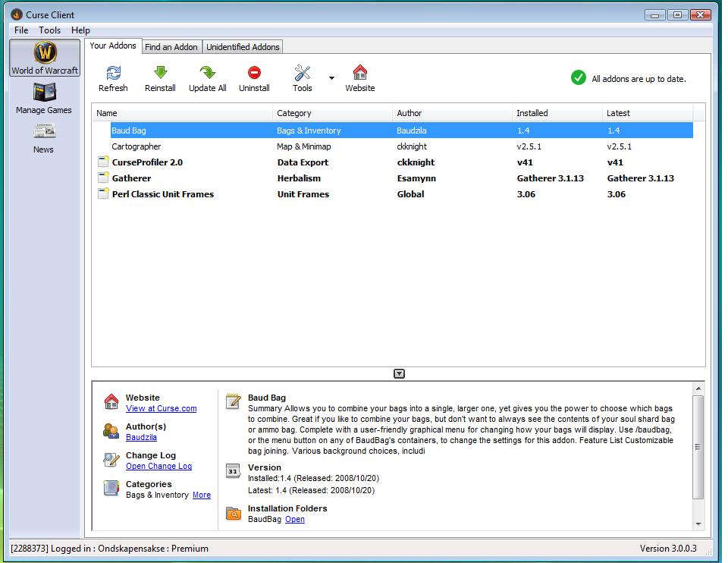Click the green up-to-date checkmark icon

pos(579,77)
